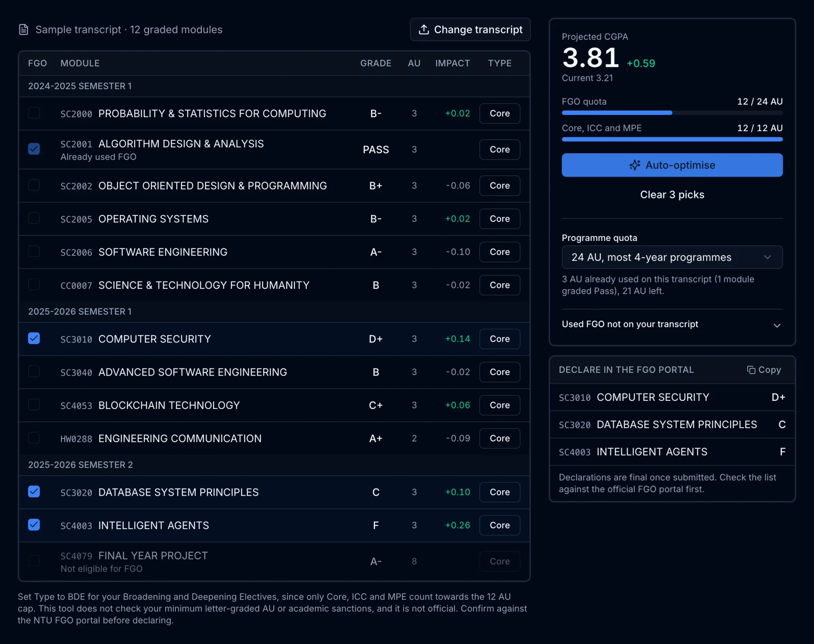Click the 2024-2025 SEMESTER 1 heading
The image size is (814, 644).
[80, 86]
